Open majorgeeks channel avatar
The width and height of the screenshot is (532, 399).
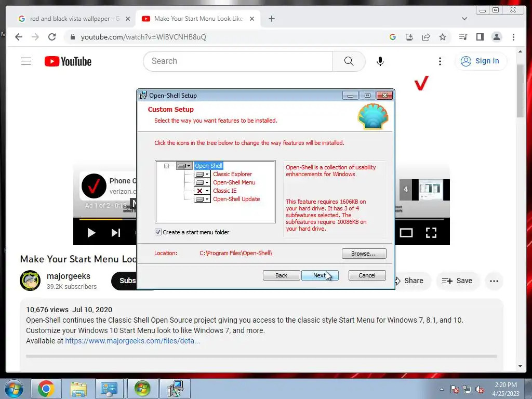tap(30, 281)
